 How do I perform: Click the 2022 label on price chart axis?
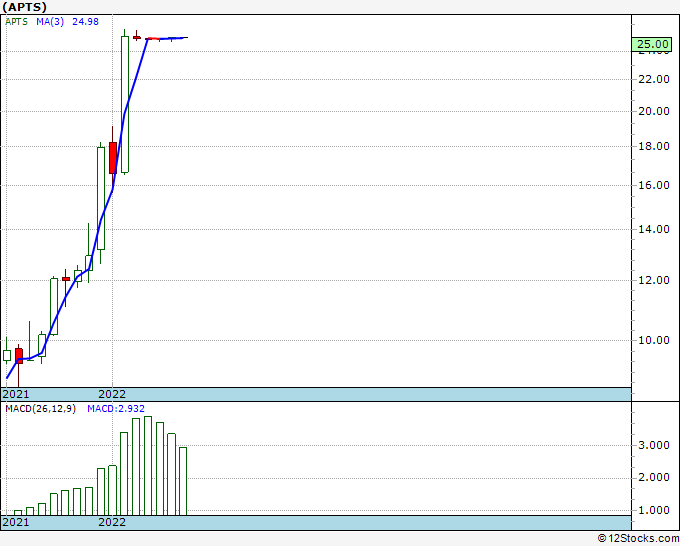[x=112, y=394]
